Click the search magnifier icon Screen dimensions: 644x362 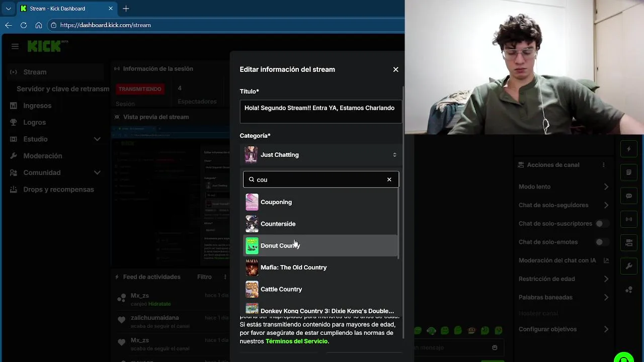252,179
